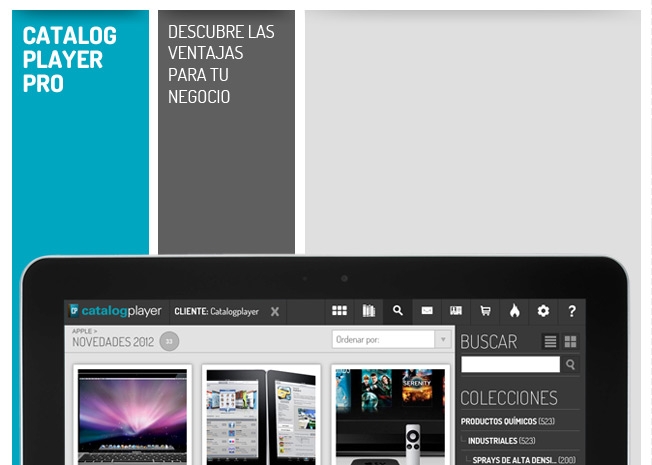Click the BUSCAR search input field
Screen dimensions: 652x465
(511, 364)
